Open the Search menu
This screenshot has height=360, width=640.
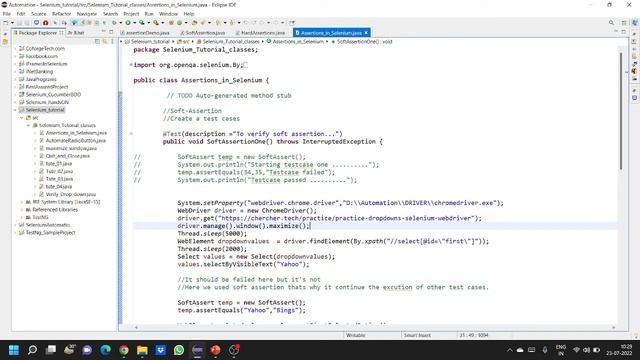[x=110, y=13]
